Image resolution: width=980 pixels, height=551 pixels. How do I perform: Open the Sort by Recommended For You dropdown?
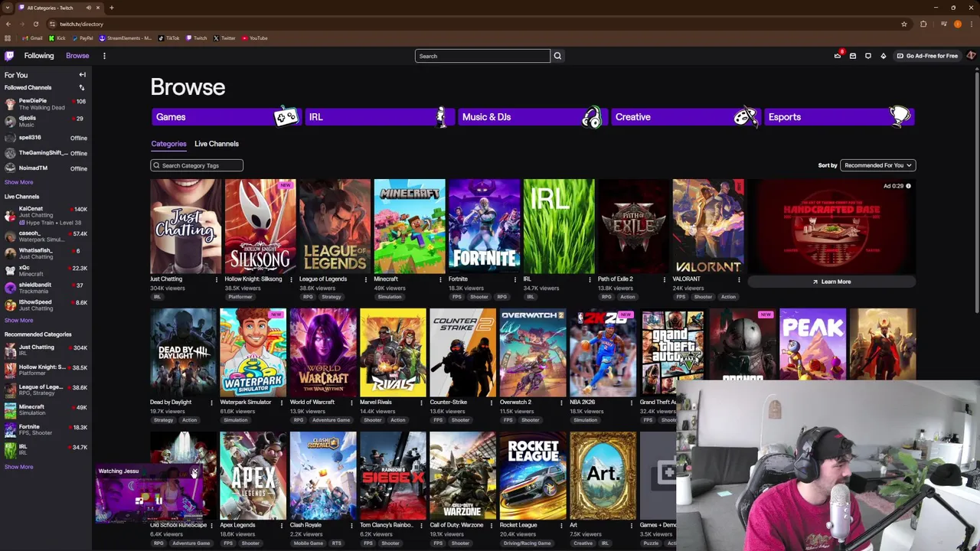(x=877, y=165)
